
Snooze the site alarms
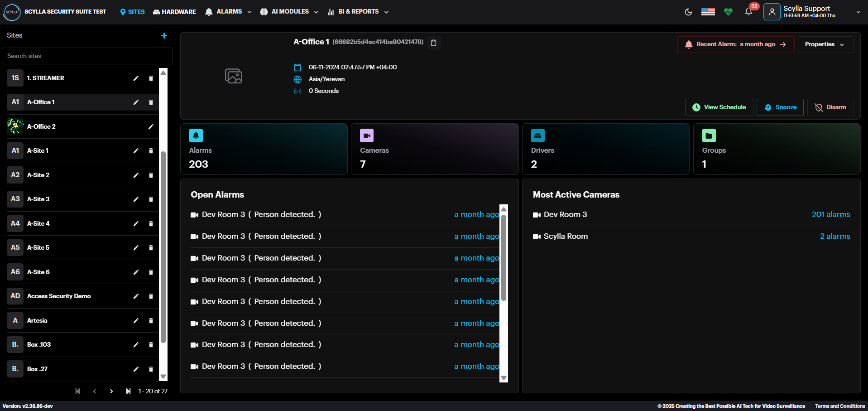click(780, 107)
